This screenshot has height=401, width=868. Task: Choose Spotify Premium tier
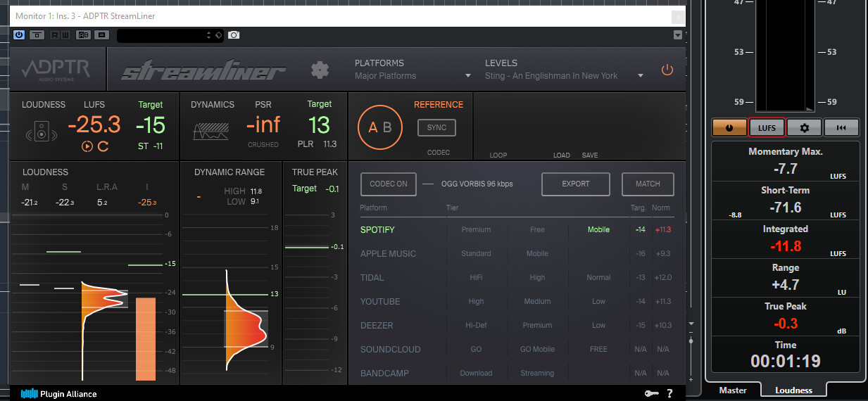476,229
